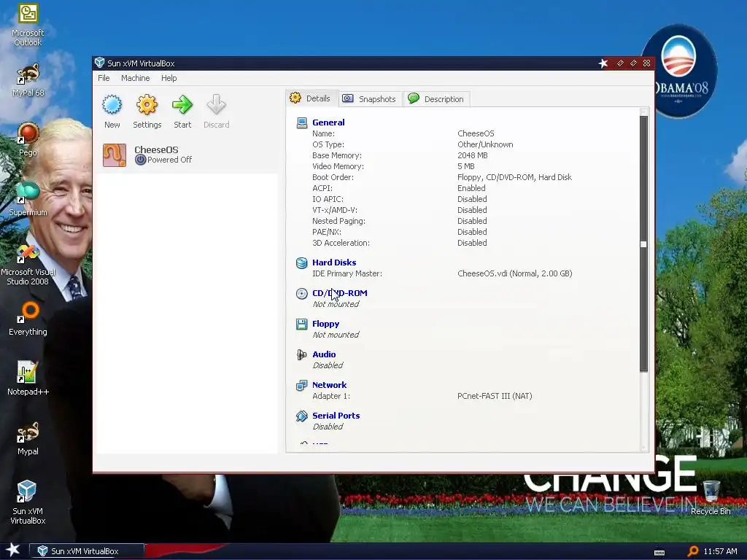Click the details pane vertical scrollbar
The image size is (747, 560).
pyautogui.click(x=643, y=243)
